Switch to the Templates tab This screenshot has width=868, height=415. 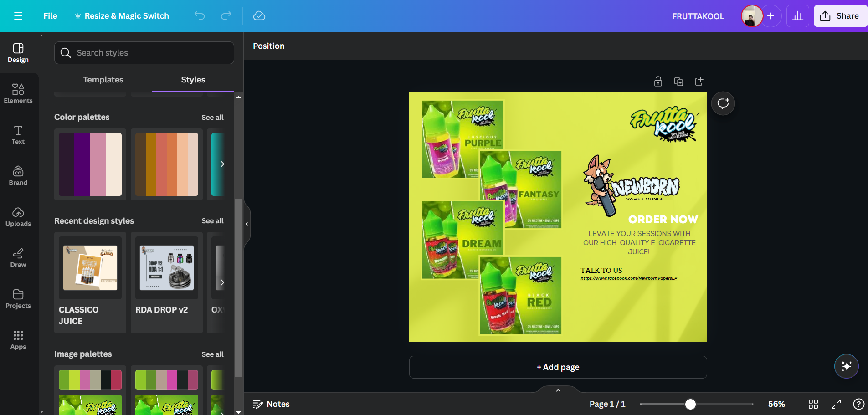point(103,80)
